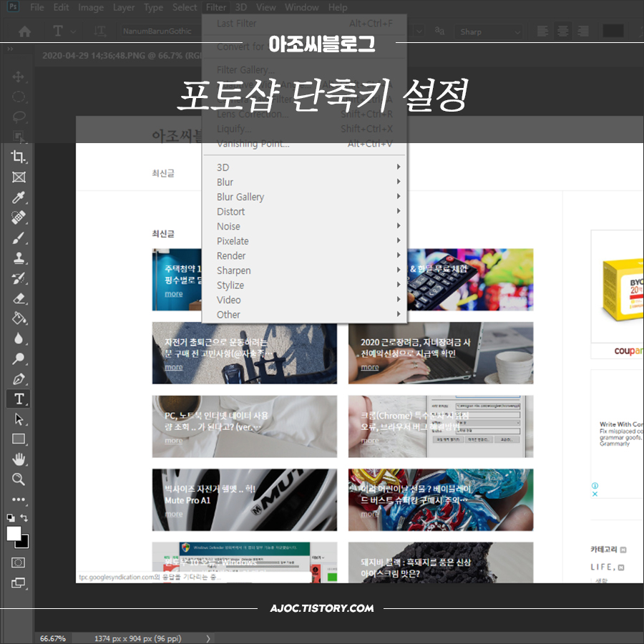This screenshot has height=644, width=644.
Task: Open the Help menu
Action: (x=338, y=7)
